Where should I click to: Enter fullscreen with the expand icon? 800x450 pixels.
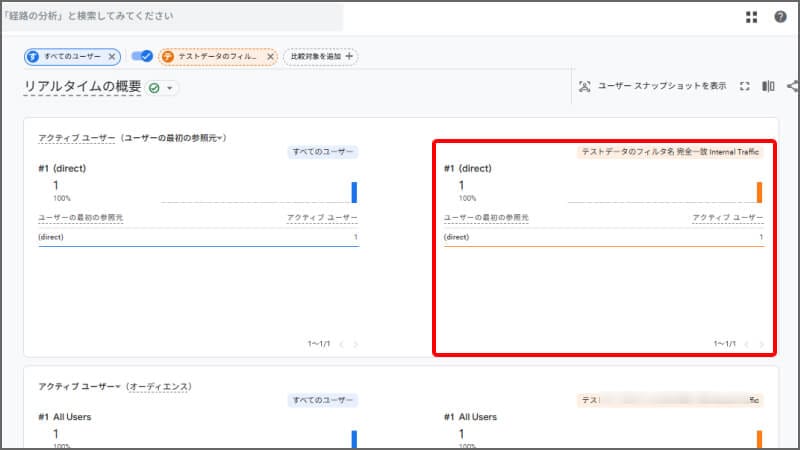point(744,86)
